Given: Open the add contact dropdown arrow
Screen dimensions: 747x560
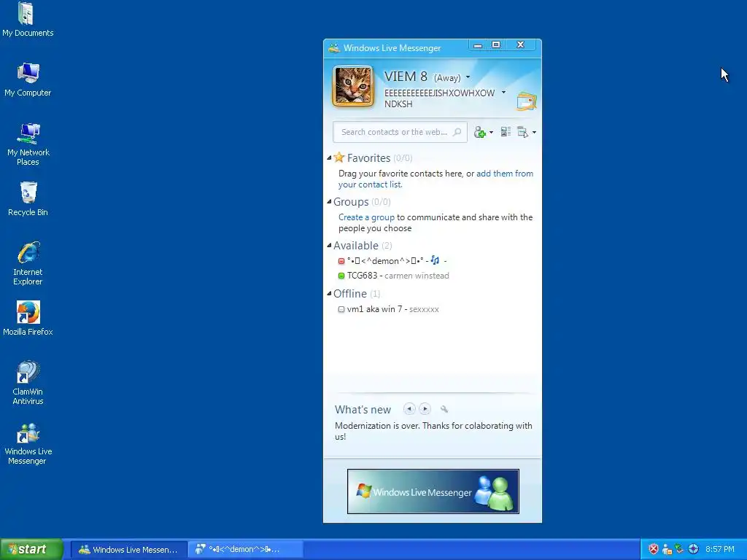Looking at the screenshot, I should point(491,133).
